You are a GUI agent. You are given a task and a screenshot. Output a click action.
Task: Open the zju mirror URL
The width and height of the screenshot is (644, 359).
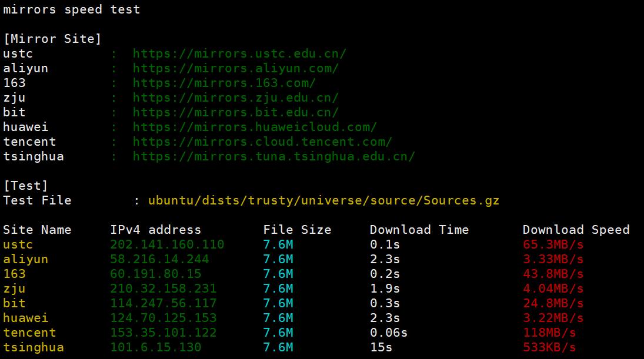pos(236,98)
